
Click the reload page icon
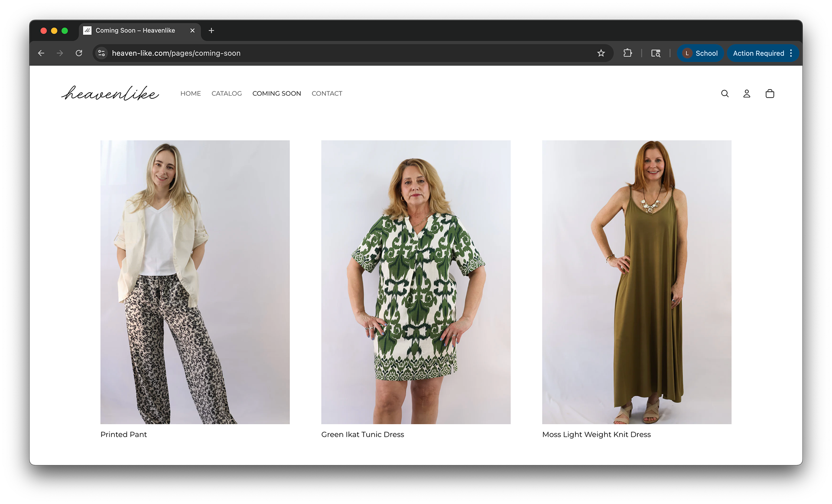[79, 53]
